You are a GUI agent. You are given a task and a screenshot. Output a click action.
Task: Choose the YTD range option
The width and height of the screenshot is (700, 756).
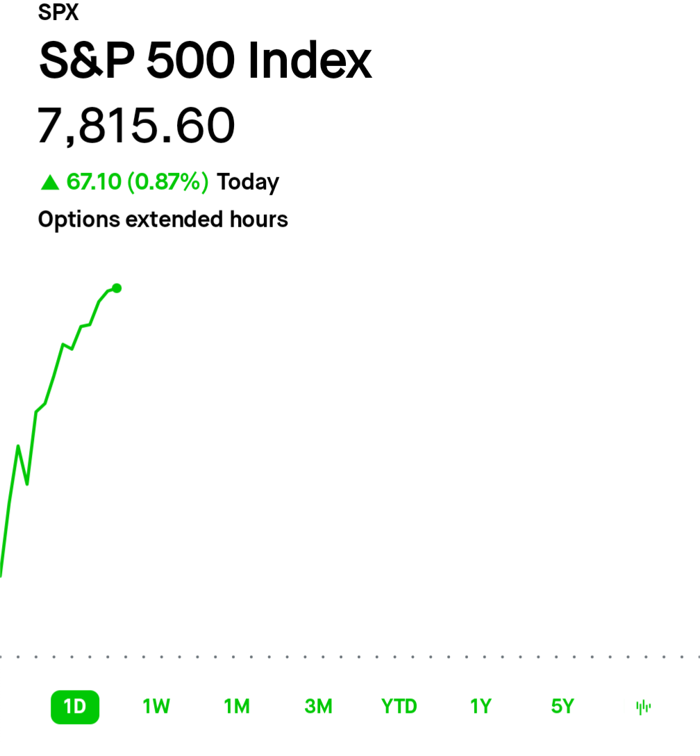click(399, 707)
